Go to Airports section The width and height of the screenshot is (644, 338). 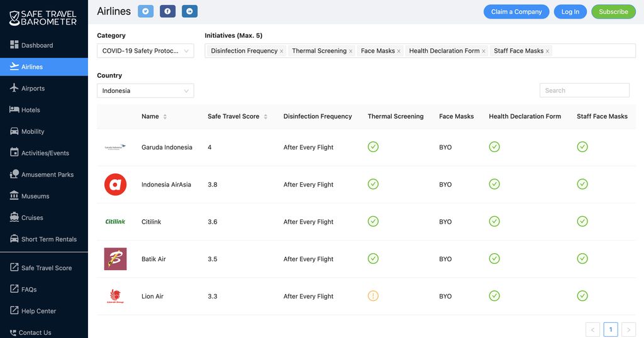[44, 88]
